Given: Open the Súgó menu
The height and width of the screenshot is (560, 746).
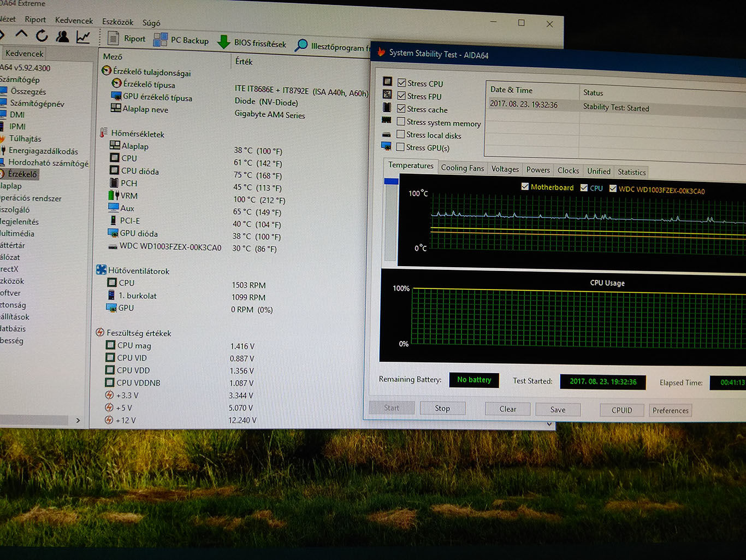Looking at the screenshot, I should click(x=151, y=23).
